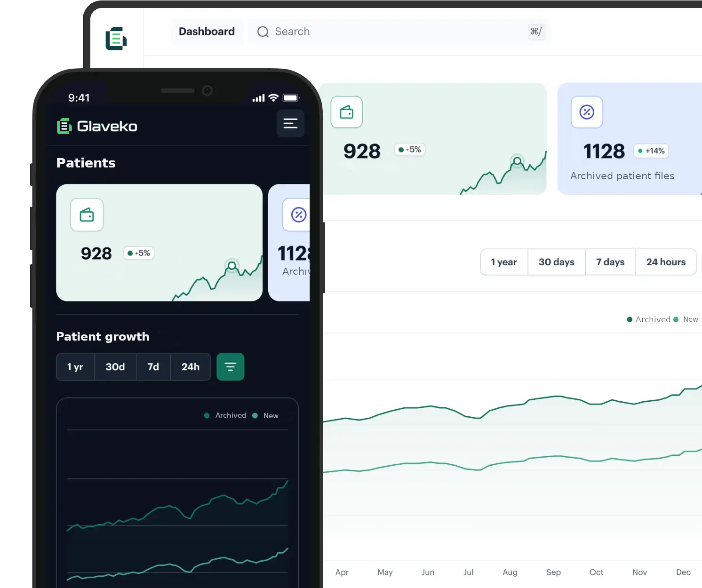Choose the 24 hours range on desktop

pos(665,262)
